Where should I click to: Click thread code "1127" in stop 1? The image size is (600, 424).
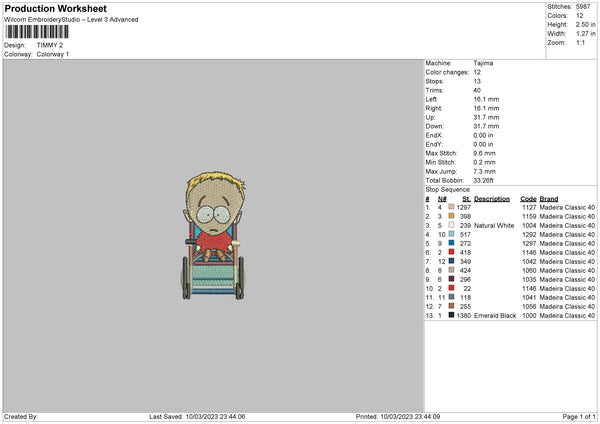point(529,207)
